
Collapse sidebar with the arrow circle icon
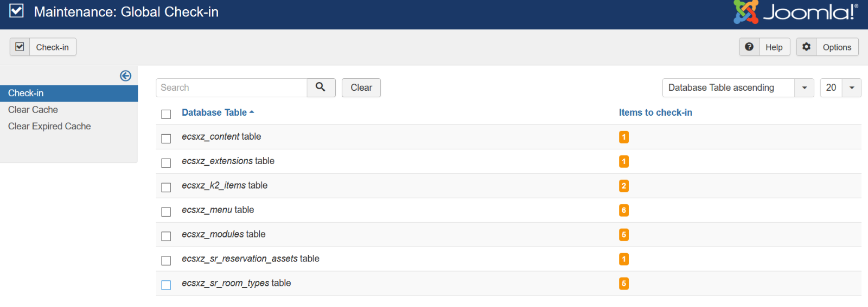pyautogui.click(x=125, y=76)
